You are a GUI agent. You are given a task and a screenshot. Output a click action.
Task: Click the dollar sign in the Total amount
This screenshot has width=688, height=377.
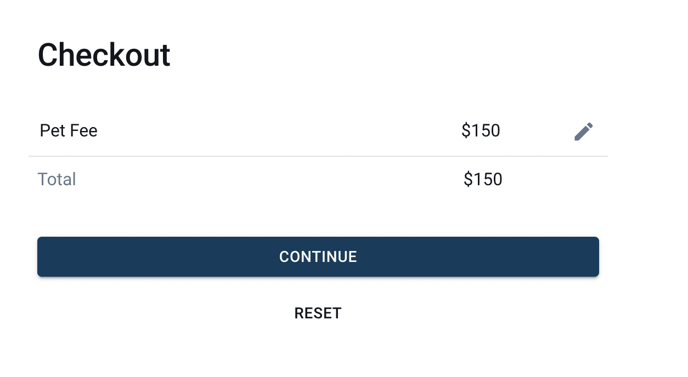(468, 179)
